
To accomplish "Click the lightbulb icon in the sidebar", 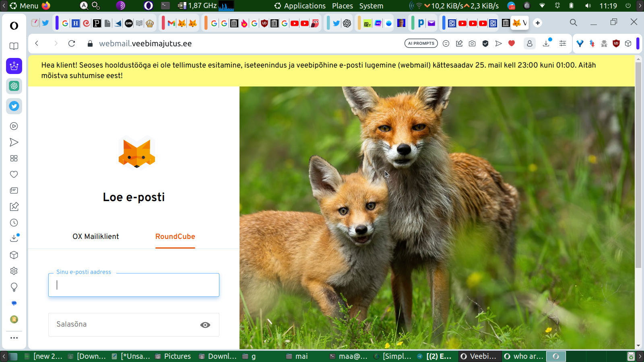I will pos(14,287).
